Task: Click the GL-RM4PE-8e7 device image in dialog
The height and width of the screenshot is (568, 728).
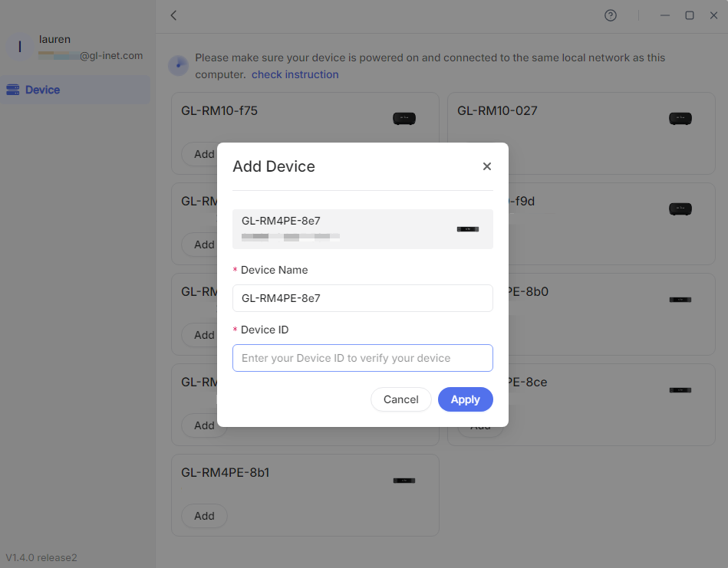Action: (x=467, y=229)
